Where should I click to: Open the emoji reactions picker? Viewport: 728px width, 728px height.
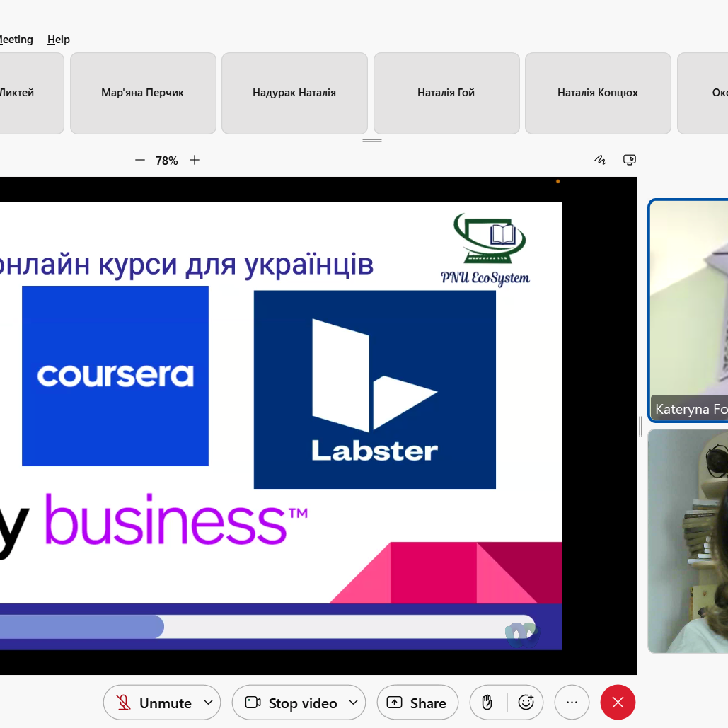pyautogui.click(x=526, y=703)
